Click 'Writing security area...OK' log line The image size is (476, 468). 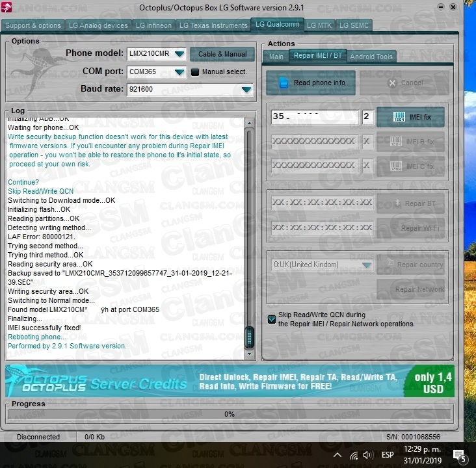tap(48, 291)
